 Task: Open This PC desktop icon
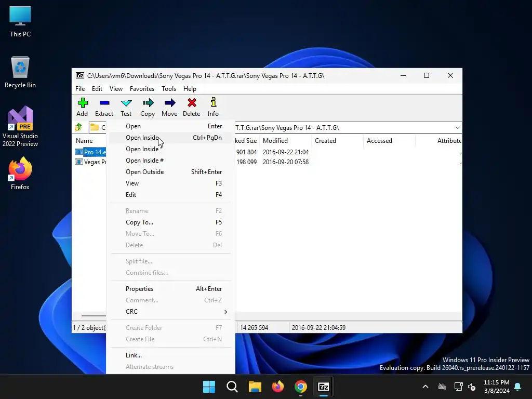[x=20, y=21]
